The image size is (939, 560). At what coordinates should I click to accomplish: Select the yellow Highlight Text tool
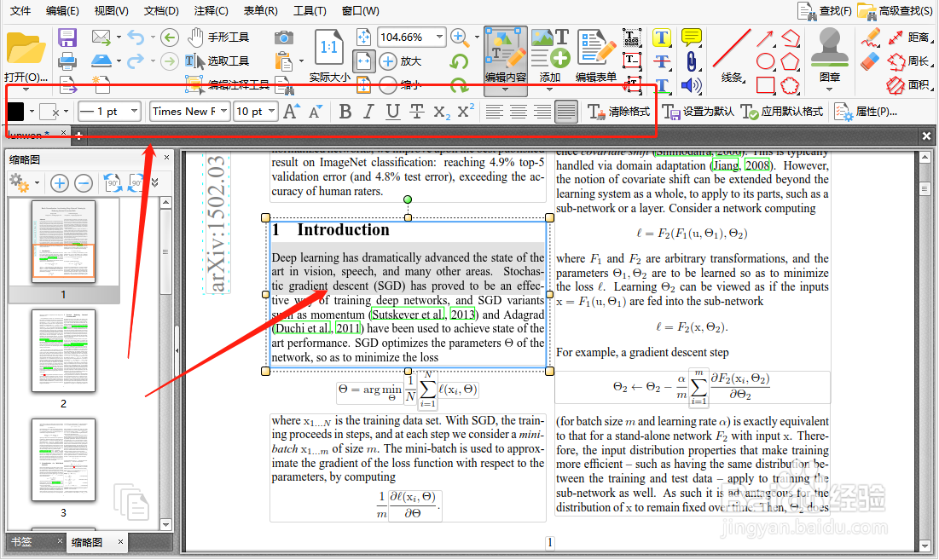(x=661, y=38)
